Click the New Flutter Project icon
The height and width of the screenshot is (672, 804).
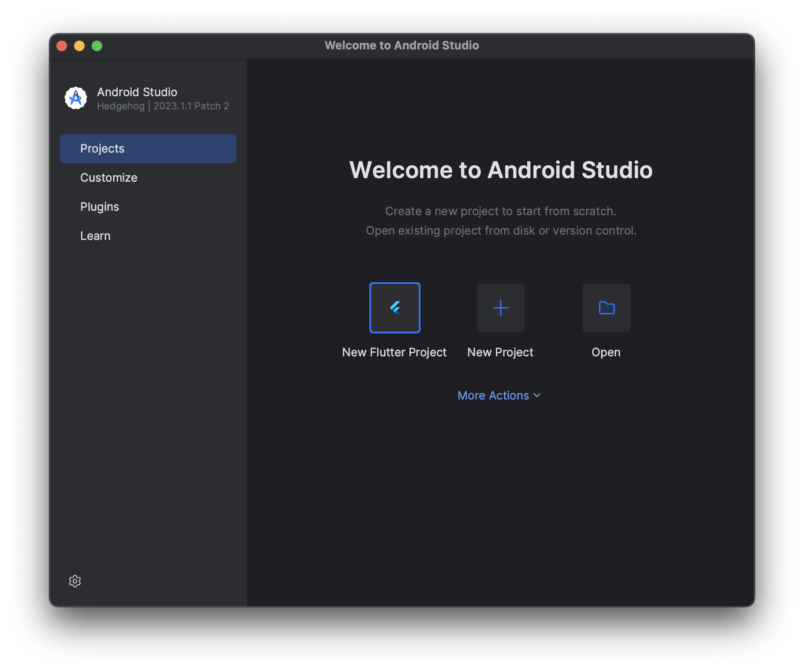pyautogui.click(x=395, y=307)
